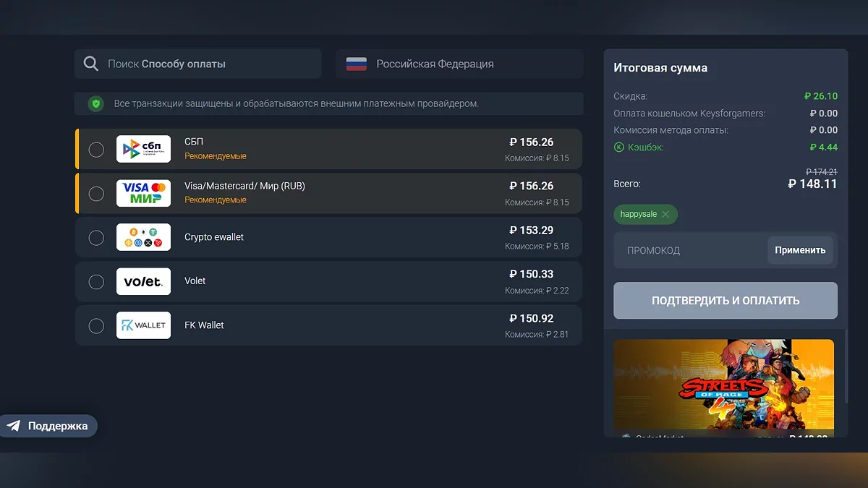868x488 pixels.
Task: Open the Российская Федерация country selector
Action: (x=459, y=64)
